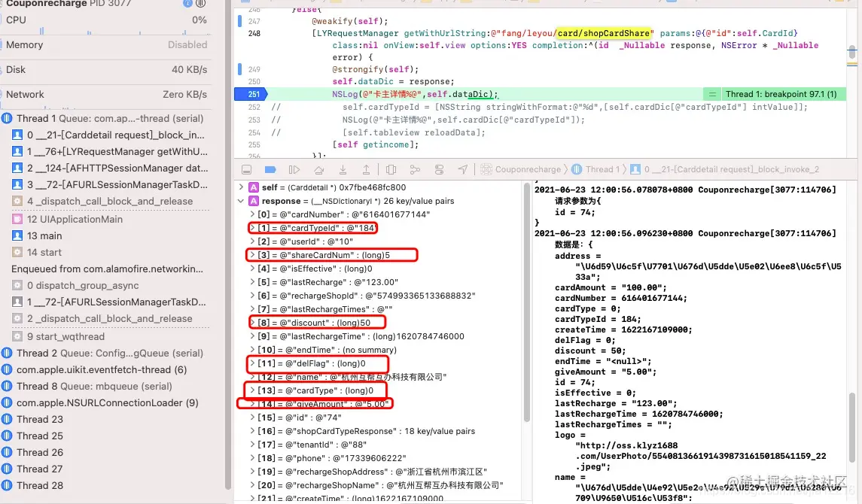Select stack frame 1 LYRequestManager getWithU...
The width and height of the screenshot is (862, 504).
(x=110, y=151)
